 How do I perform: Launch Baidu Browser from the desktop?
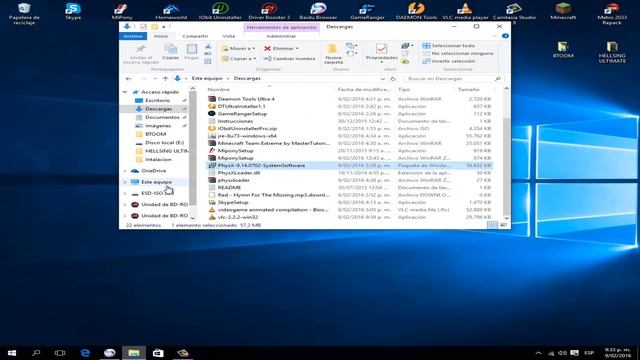[318, 11]
